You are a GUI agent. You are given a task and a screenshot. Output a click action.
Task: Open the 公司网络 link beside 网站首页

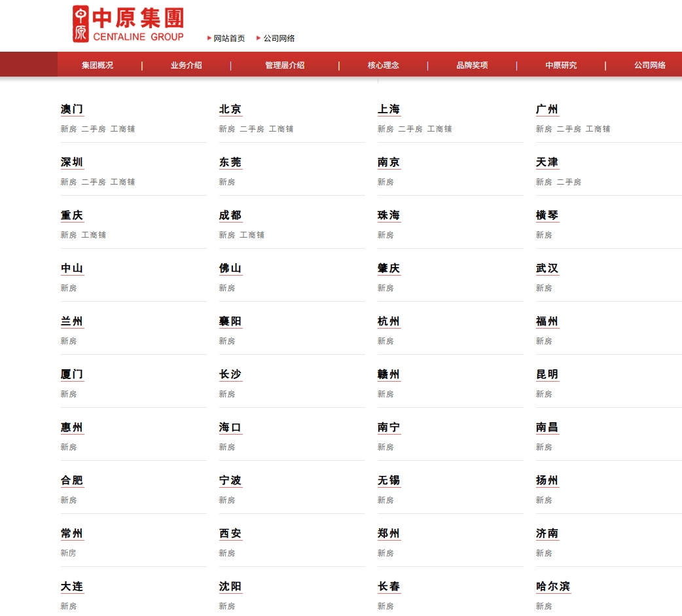(x=279, y=38)
